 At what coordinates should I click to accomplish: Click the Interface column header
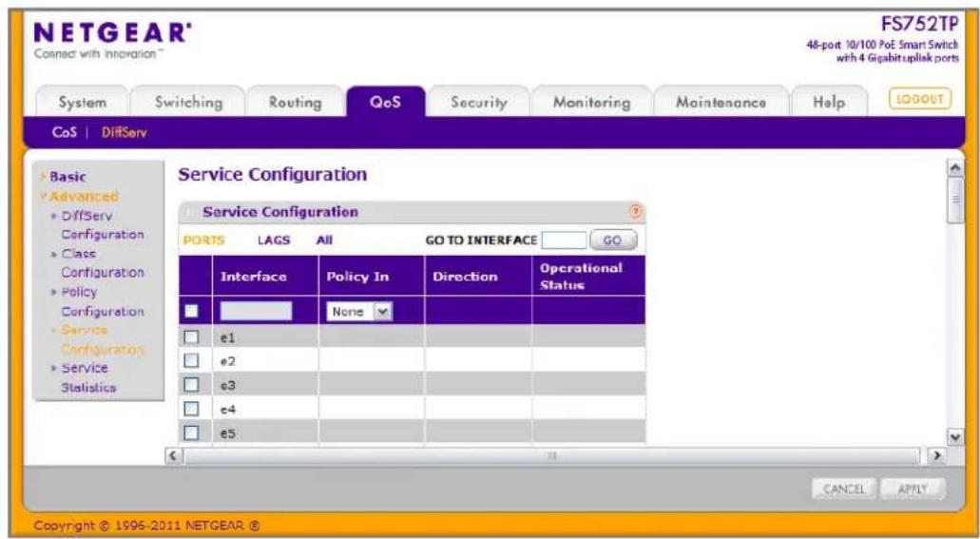click(x=253, y=277)
